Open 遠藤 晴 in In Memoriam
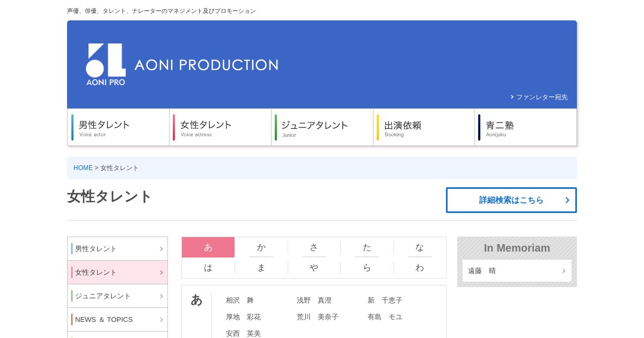 click(517, 271)
